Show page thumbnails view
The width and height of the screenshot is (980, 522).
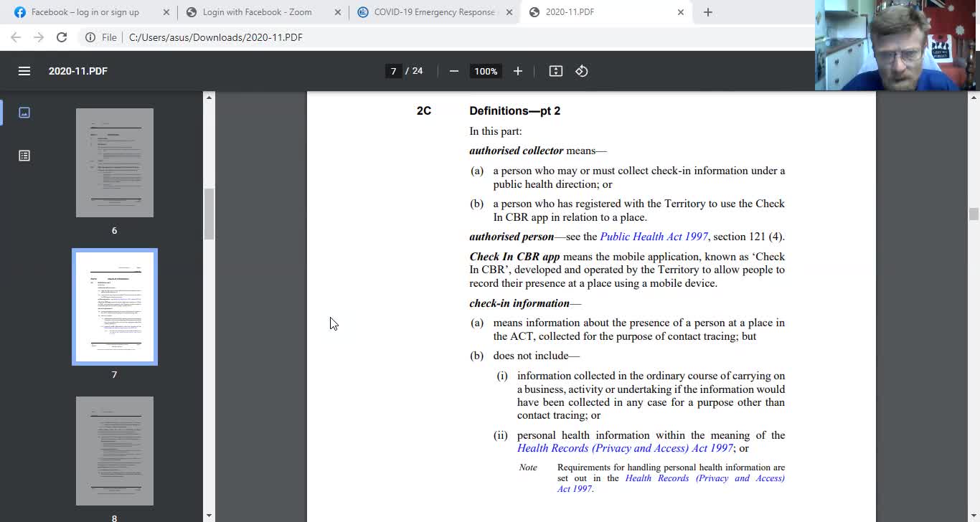[x=24, y=113]
